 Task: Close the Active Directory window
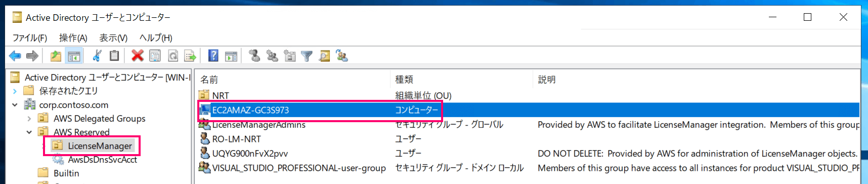coord(843,17)
